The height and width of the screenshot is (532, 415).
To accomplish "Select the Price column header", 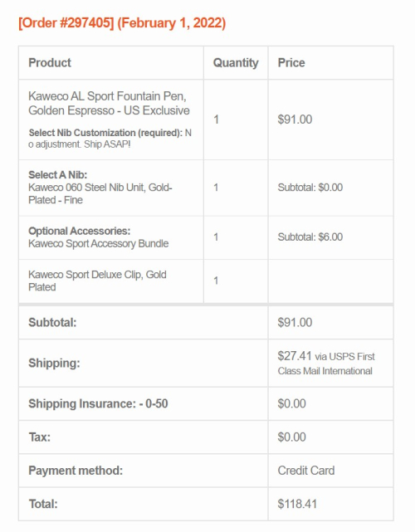I will tap(291, 63).
